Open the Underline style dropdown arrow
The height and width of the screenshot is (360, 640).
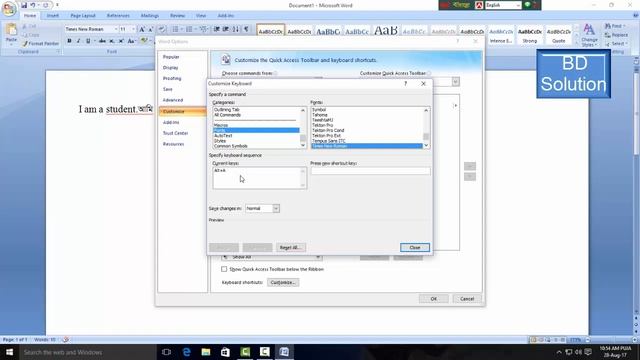click(x=94, y=41)
